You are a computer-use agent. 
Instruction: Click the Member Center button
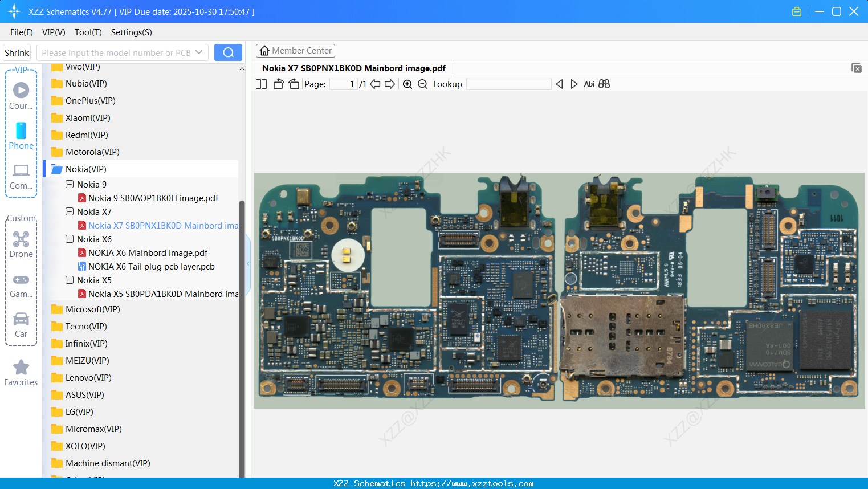coord(295,50)
